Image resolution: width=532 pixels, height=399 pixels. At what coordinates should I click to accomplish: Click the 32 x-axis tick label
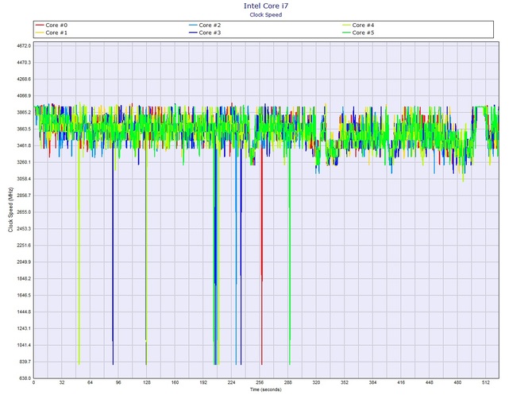[x=62, y=382]
